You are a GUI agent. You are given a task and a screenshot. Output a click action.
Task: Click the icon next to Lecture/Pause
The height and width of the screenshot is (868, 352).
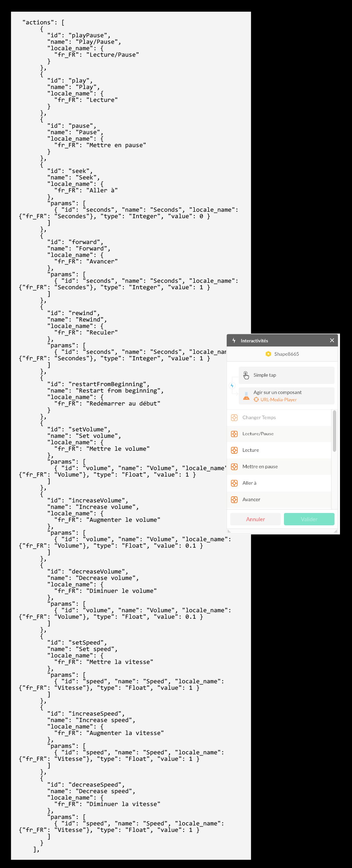click(x=234, y=434)
